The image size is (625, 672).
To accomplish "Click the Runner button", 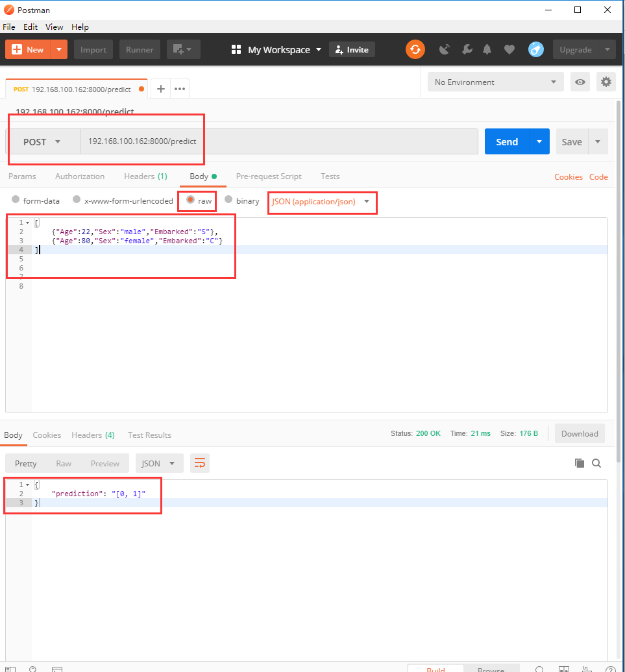I will point(140,49).
